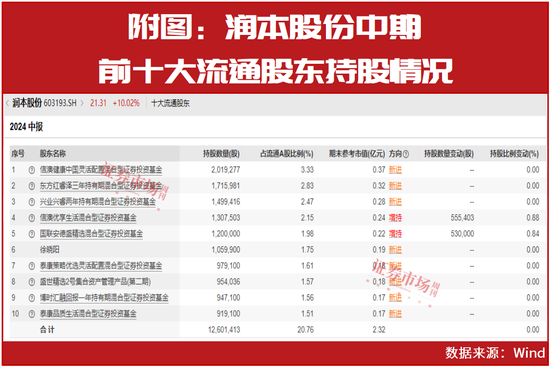Click info icon beside 兴业兴睿两年持有期混合型证券投资基金
Screen dimensions: 550x368
click(32, 202)
